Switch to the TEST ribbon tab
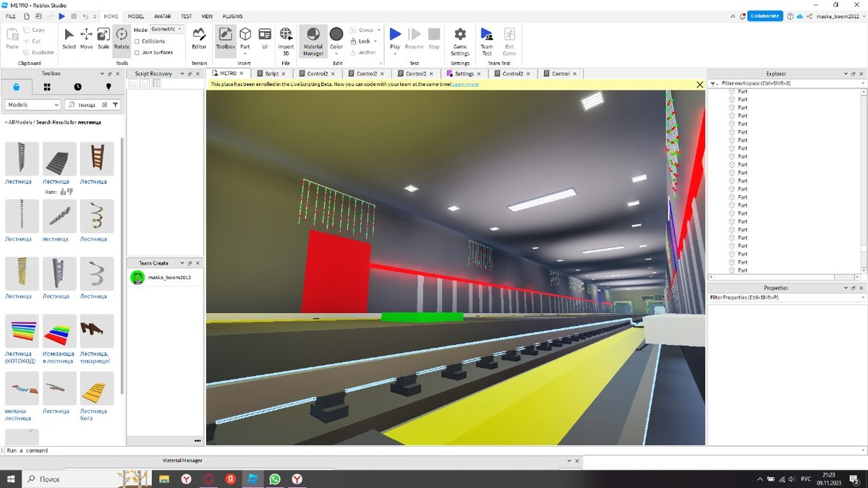Viewport: 868px width, 488px height. (187, 16)
